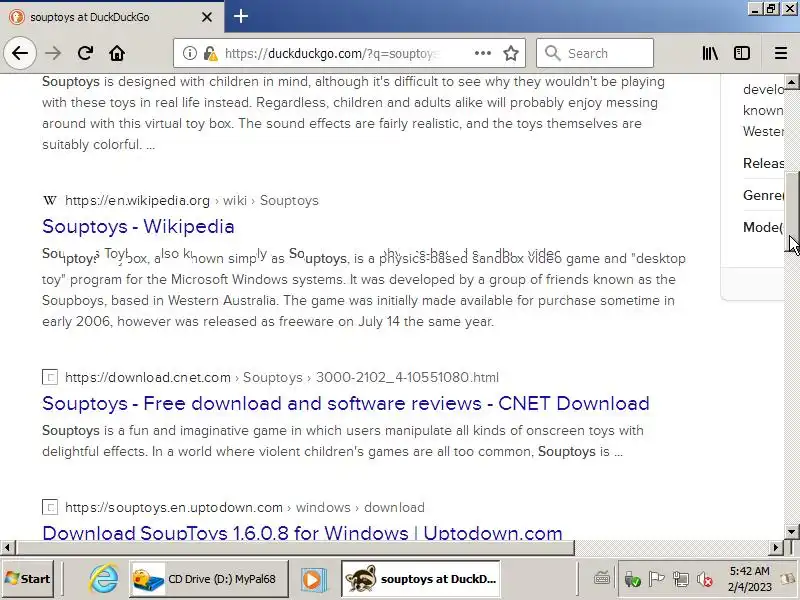
Task: Open the browser home page
Action: point(117,53)
